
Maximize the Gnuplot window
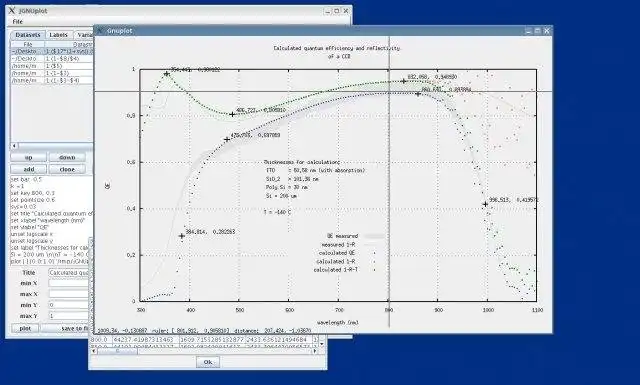click(x=538, y=31)
